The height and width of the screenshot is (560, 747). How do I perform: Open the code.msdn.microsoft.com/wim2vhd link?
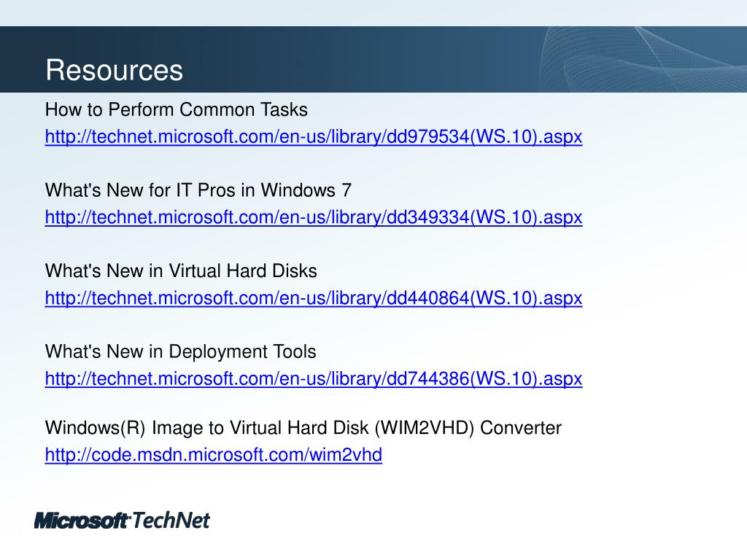(214, 455)
